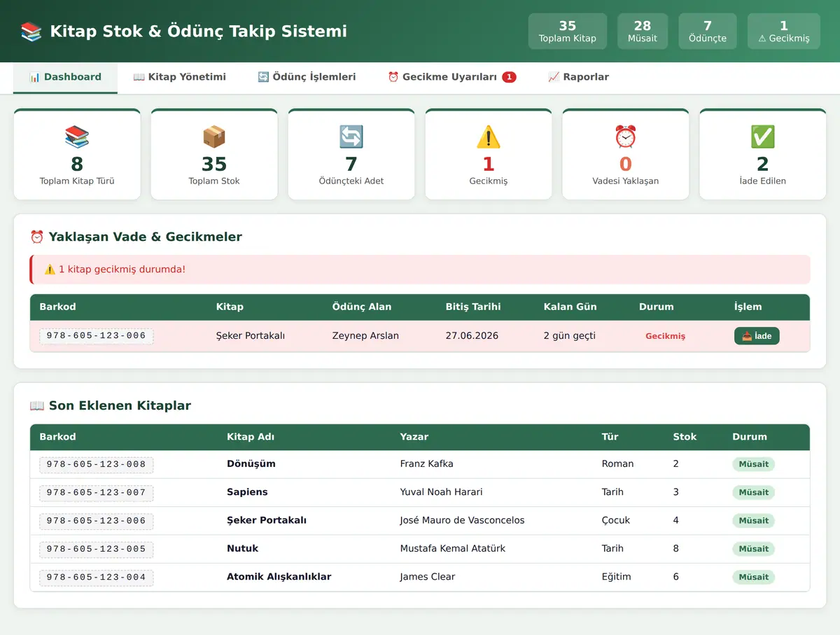
Task: Click the Kitap Adı column header
Action: click(x=251, y=437)
